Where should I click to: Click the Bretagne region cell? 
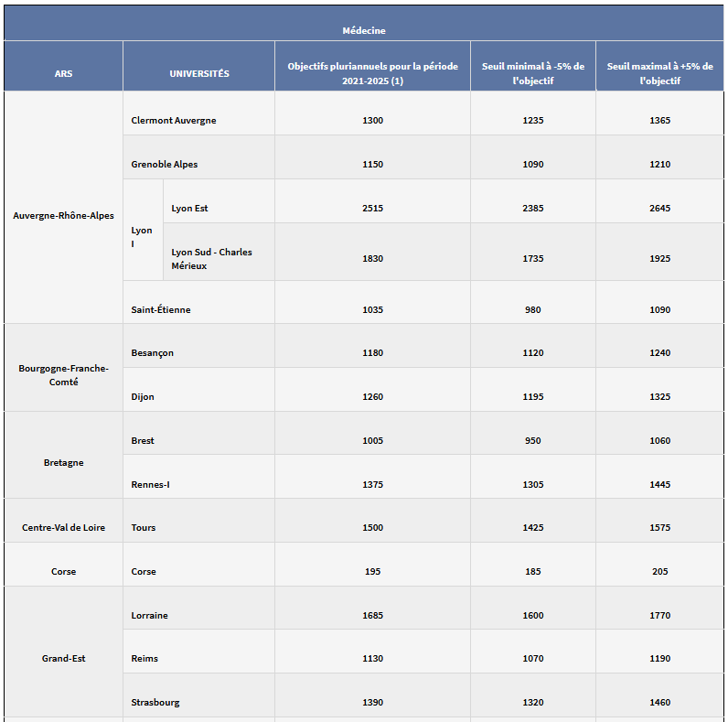pyautogui.click(x=63, y=463)
